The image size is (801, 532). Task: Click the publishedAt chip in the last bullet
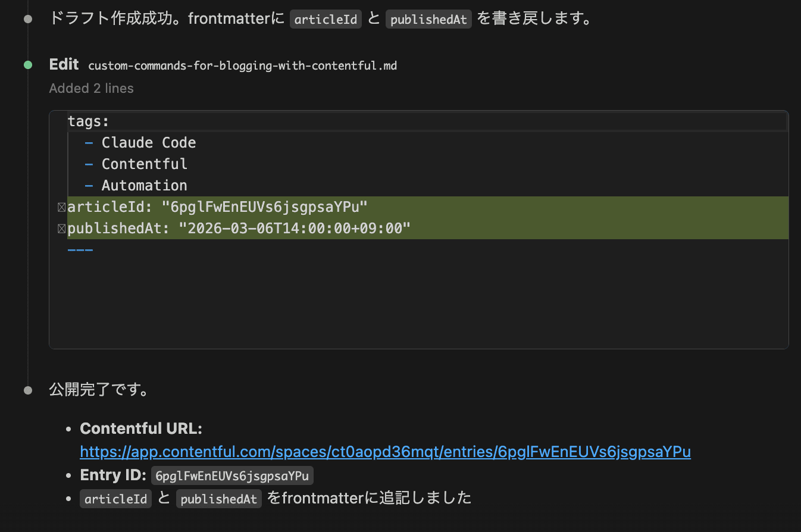218,499
